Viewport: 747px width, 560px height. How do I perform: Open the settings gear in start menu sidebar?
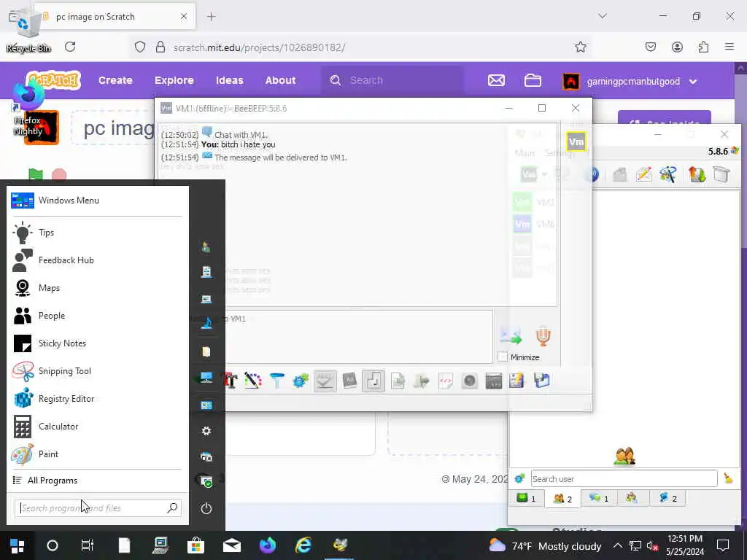206,430
